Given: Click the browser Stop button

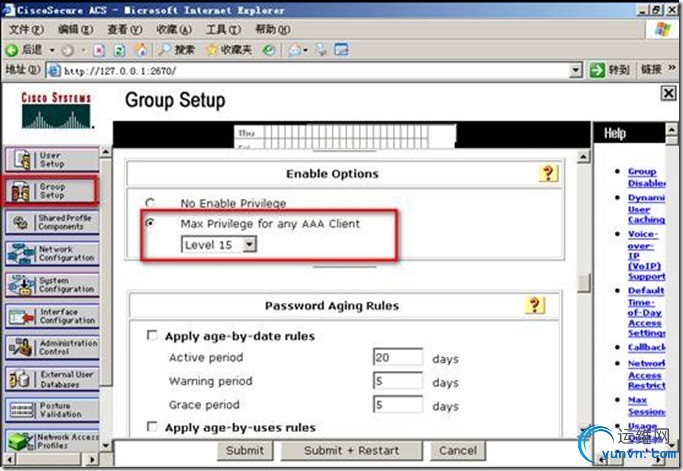Looking at the screenshot, I should (x=99, y=51).
